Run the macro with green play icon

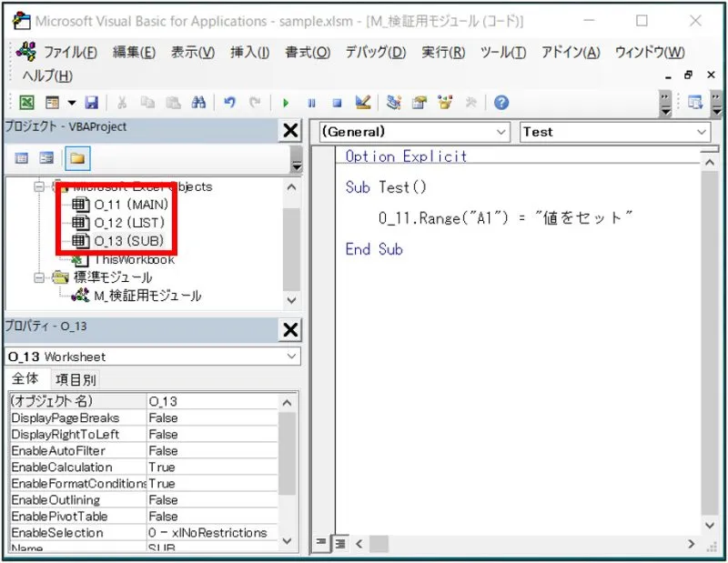286,103
